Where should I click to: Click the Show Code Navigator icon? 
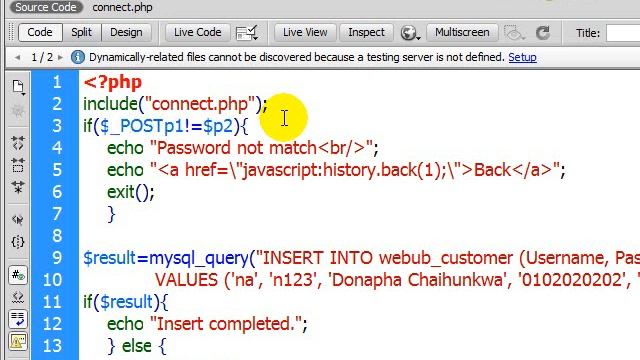[x=18, y=111]
